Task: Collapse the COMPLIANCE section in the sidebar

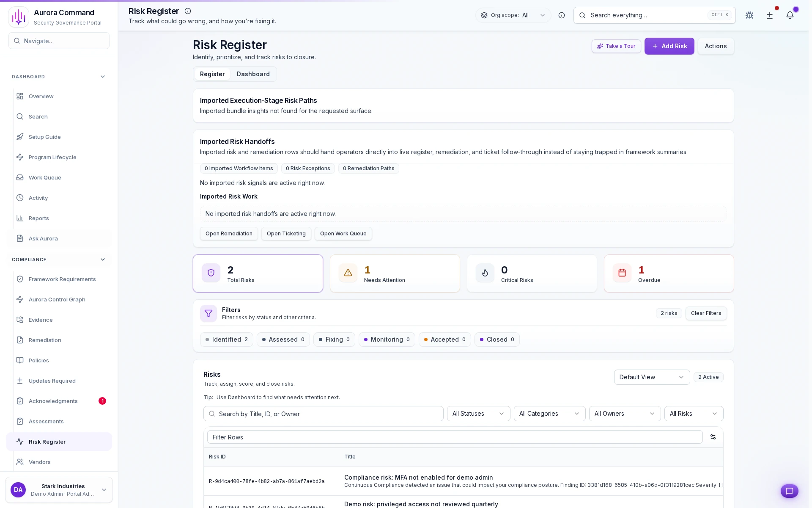Action: pos(103,260)
